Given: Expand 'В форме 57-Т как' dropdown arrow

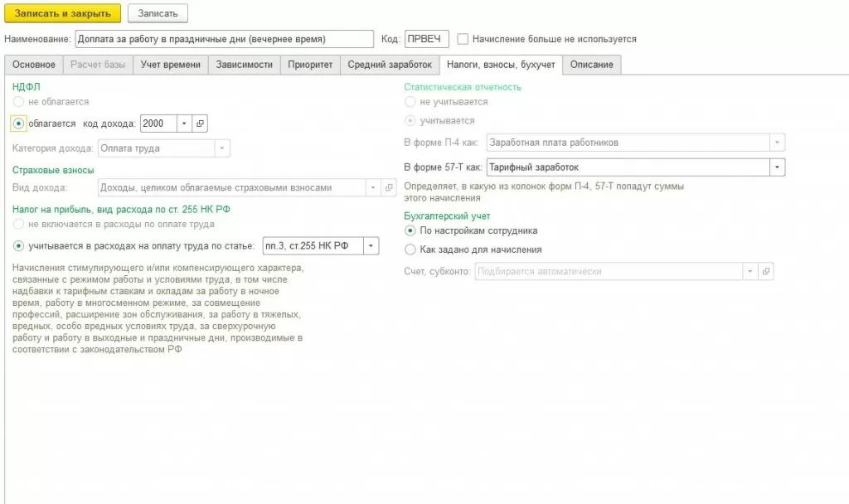Looking at the screenshot, I should (777, 167).
